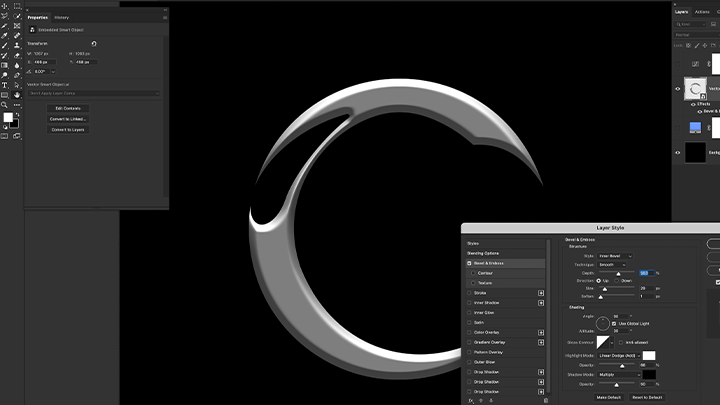Add another Stroke effect with plus icon
720x405 pixels.
point(541,293)
